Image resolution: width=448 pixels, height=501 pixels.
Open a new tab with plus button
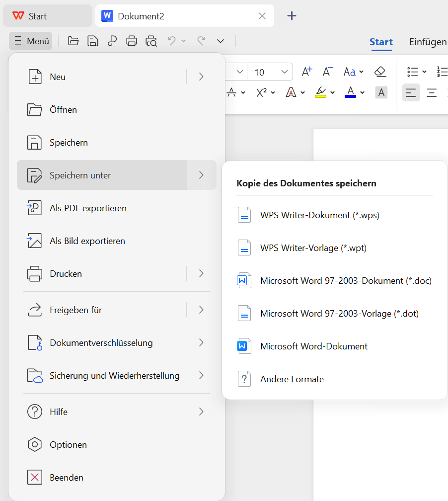(292, 16)
